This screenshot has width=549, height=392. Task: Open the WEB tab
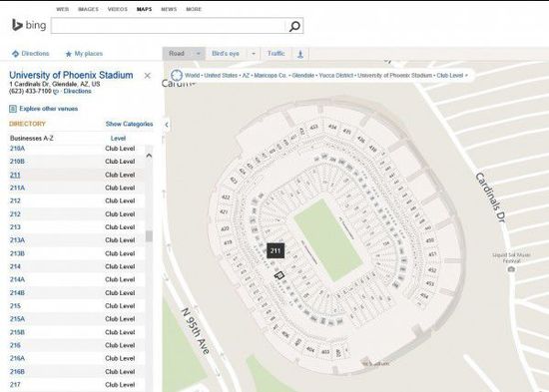[x=62, y=9]
